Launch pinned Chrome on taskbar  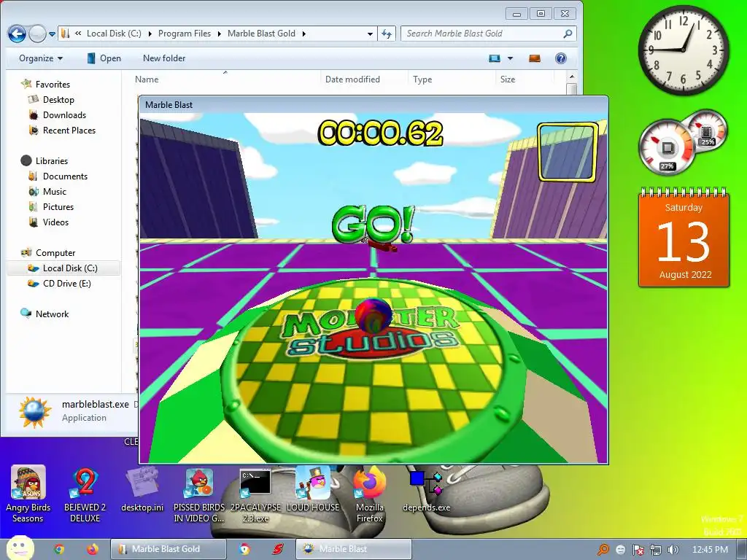pos(59,549)
